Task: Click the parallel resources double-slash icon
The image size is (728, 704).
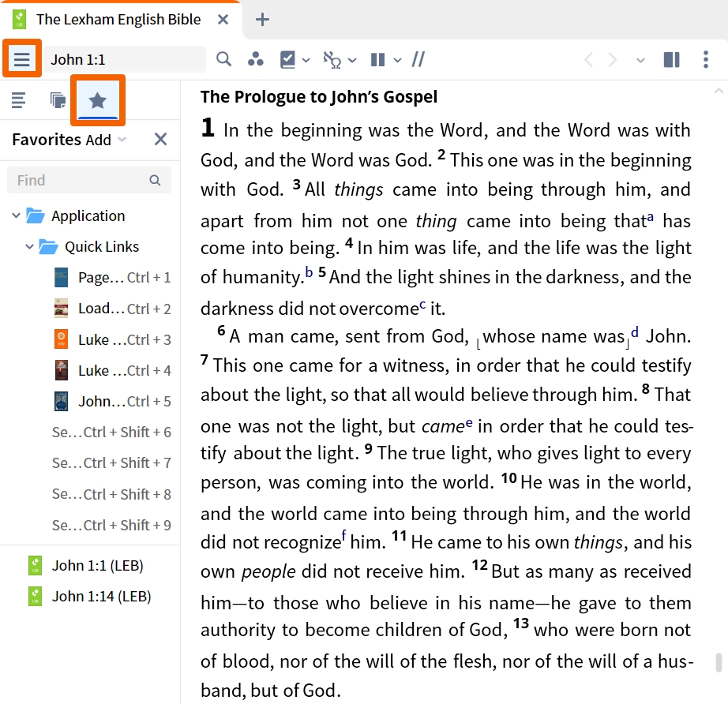Action: (x=418, y=59)
